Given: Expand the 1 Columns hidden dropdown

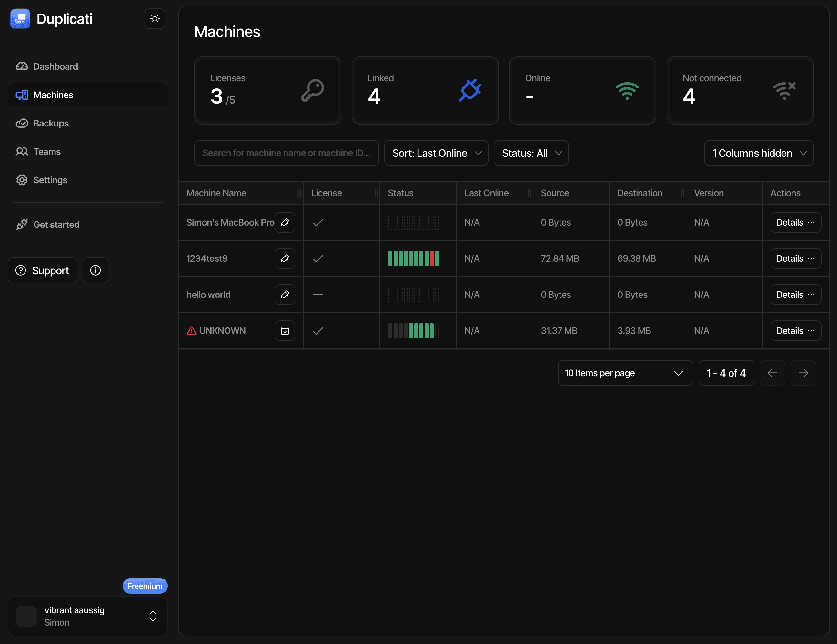Looking at the screenshot, I should point(759,153).
